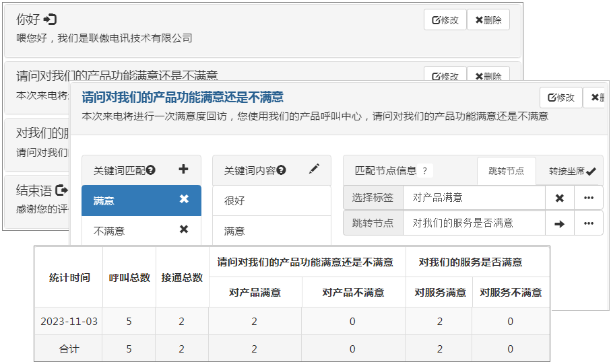This screenshot has width=611, height=364.
Task: Click 修改 button for the 你好 node
Action: (x=445, y=20)
